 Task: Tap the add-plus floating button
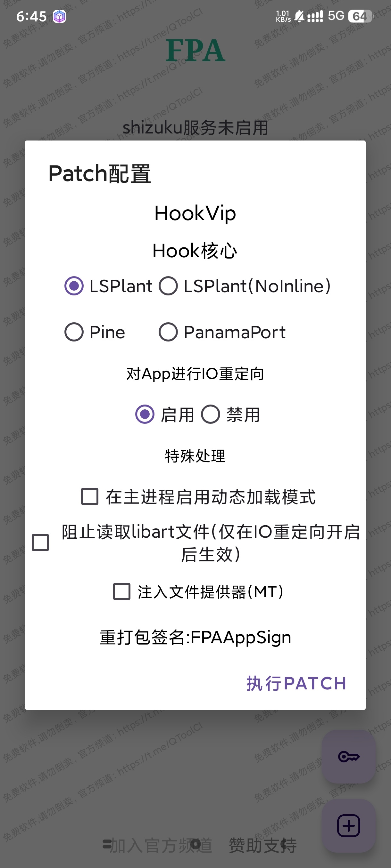348,825
